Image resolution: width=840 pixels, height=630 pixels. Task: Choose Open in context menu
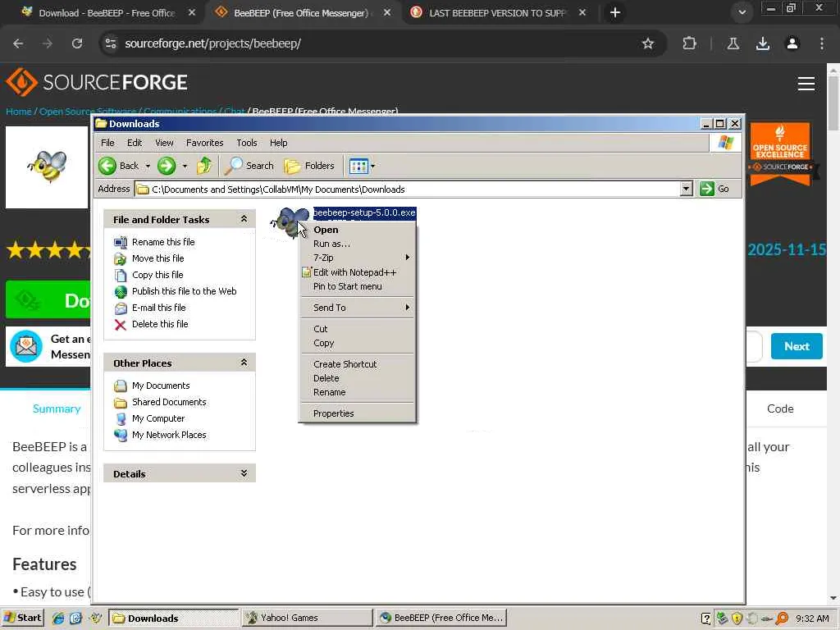click(358, 230)
